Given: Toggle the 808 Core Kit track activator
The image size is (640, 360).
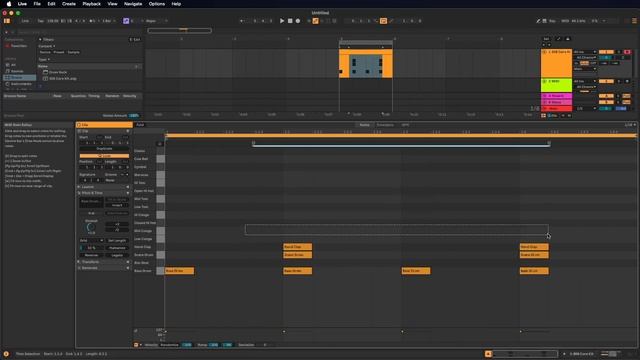Looking at the screenshot, I should pos(606,52).
